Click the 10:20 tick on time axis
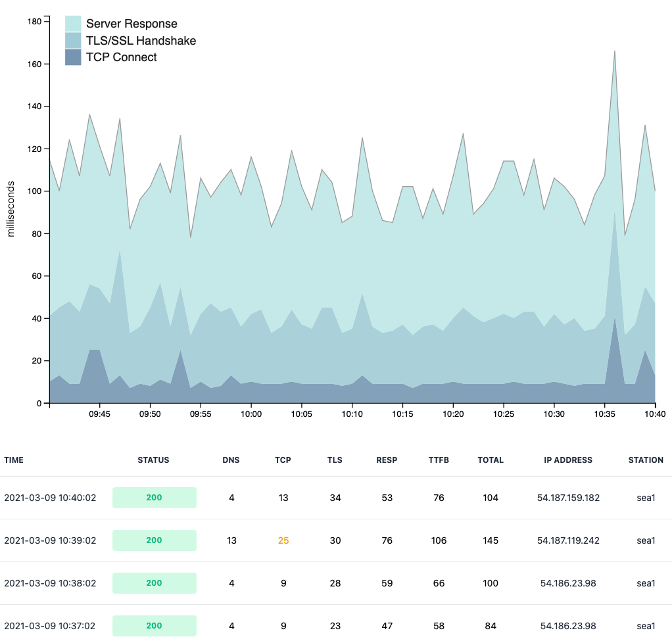Image resolution: width=672 pixels, height=643 pixels. [x=453, y=414]
